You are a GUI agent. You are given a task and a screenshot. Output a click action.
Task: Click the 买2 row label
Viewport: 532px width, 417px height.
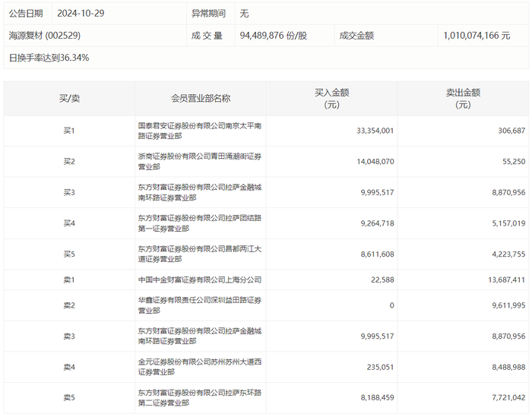coord(69,161)
